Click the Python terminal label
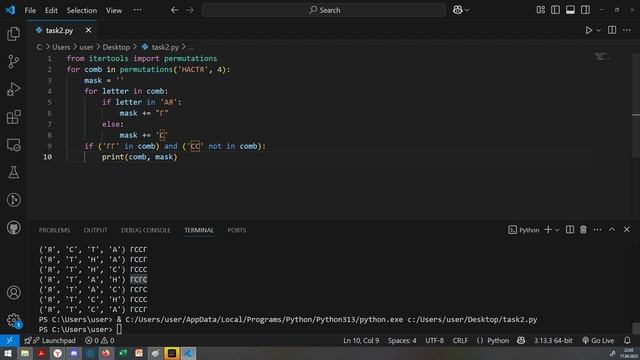The width and height of the screenshot is (640, 360). click(x=524, y=230)
